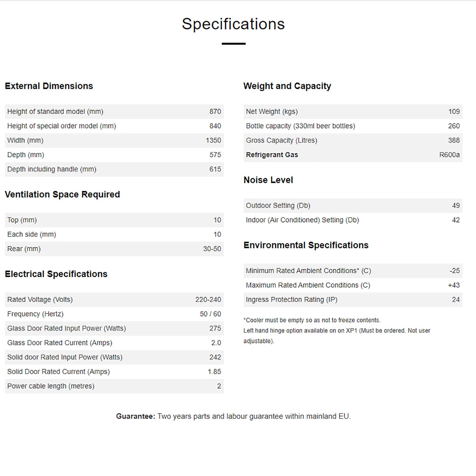Click the Weight and Capacity heading

tap(287, 86)
